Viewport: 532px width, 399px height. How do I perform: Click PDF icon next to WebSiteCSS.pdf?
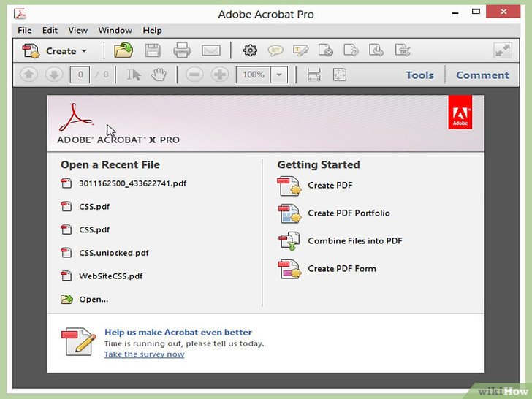(x=66, y=275)
